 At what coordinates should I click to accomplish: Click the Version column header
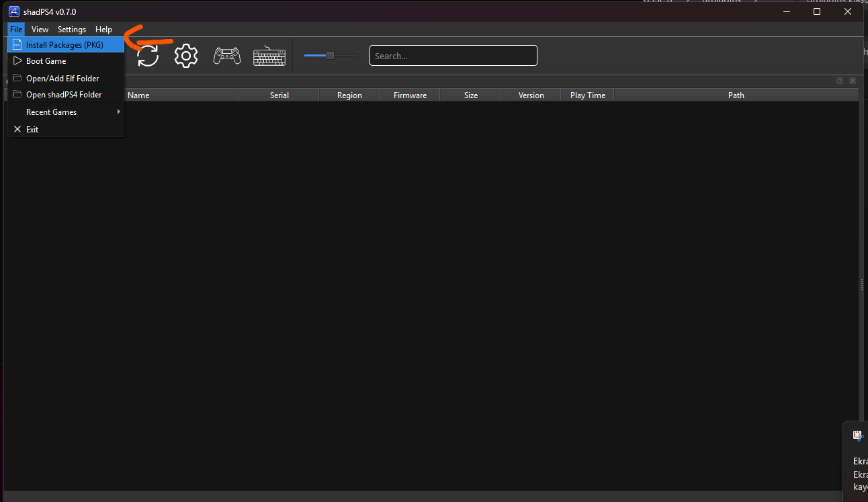point(531,95)
